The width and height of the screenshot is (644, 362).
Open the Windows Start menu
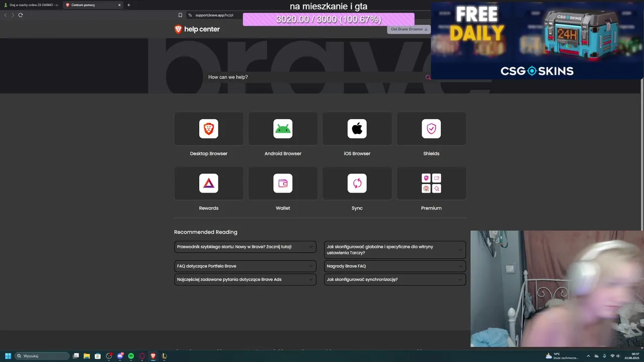pyautogui.click(x=8, y=356)
